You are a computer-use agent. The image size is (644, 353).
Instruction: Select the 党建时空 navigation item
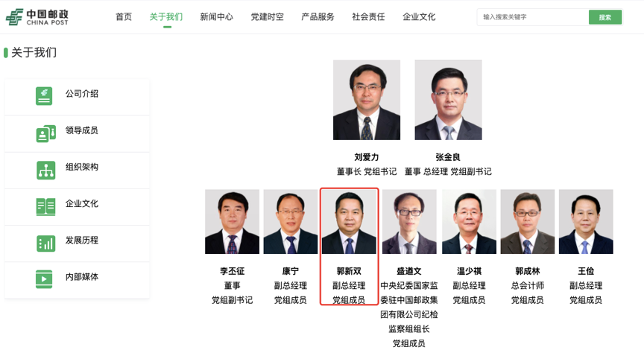(268, 17)
